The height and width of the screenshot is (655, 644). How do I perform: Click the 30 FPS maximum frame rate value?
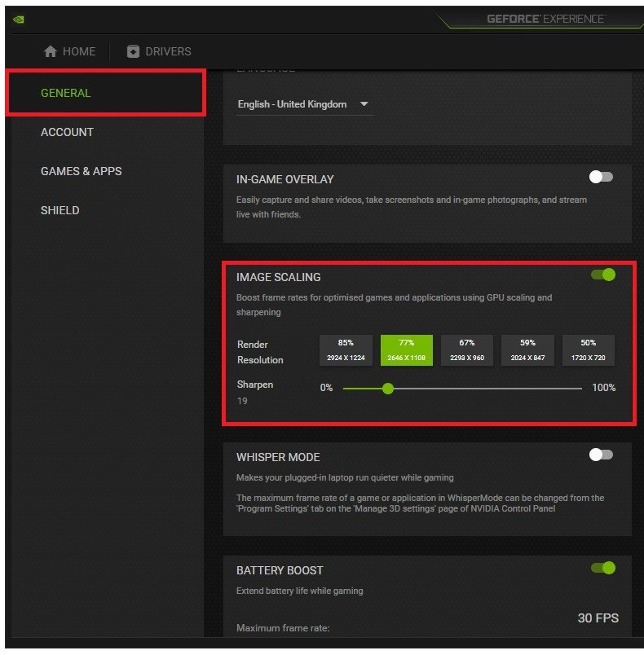click(x=598, y=618)
